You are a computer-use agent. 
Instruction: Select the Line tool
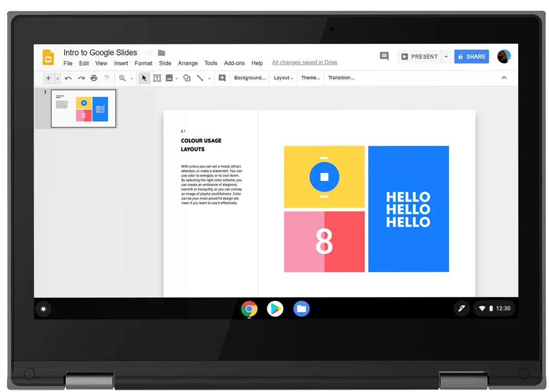[x=200, y=78]
